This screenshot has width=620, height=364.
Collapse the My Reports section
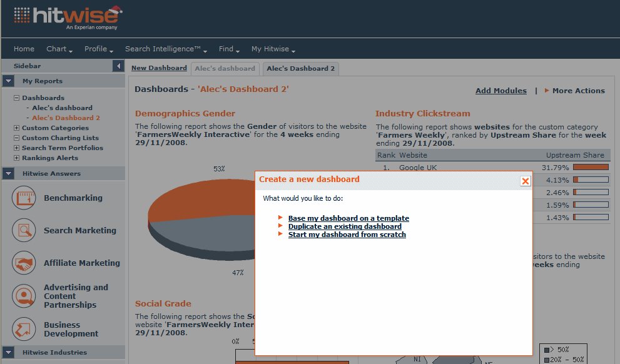pyautogui.click(x=8, y=81)
